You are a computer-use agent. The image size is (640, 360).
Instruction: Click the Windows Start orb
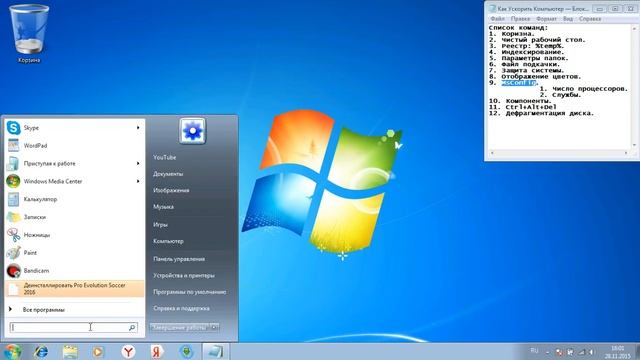click(x=12, y=351)
